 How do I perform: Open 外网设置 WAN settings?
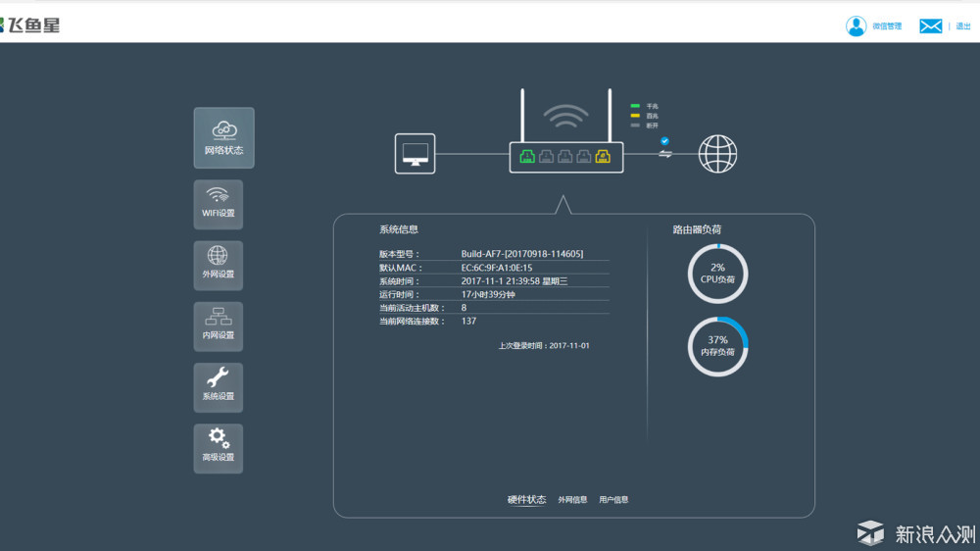point(219,266)
